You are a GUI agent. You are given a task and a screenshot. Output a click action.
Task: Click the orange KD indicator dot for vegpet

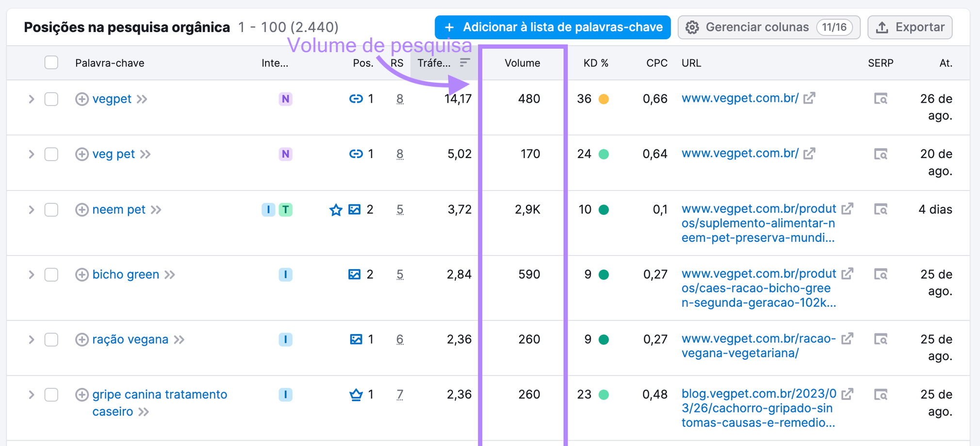[x=604, y=99]
